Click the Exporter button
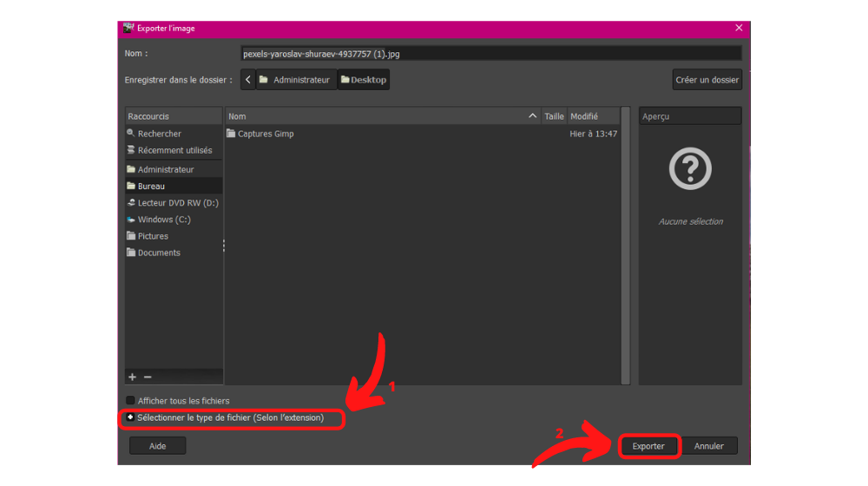This screenshot has width=868, height=486. click(x=648, y=446)
